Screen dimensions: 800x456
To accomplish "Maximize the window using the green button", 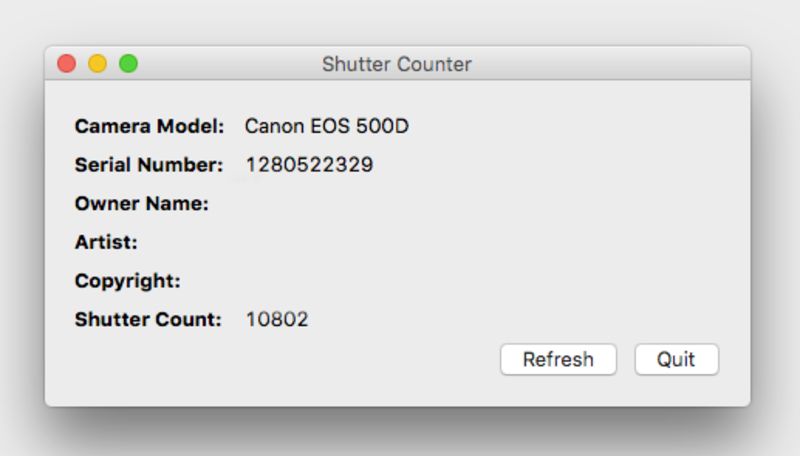I will tap(128, 64).
